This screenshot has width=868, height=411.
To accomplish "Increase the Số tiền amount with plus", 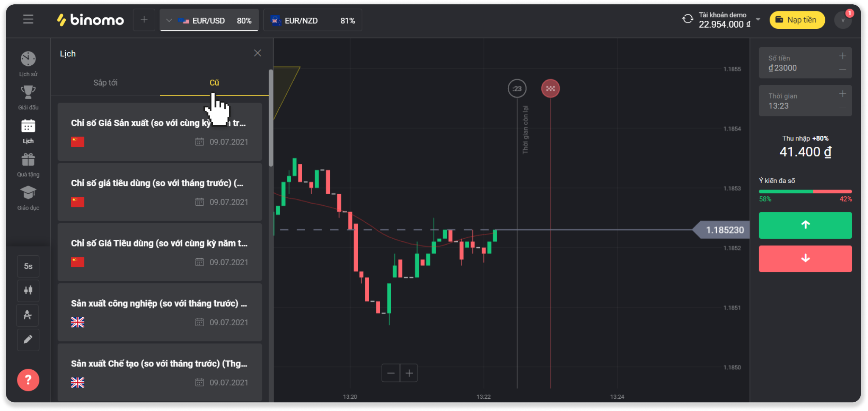I will click(843, 56).
